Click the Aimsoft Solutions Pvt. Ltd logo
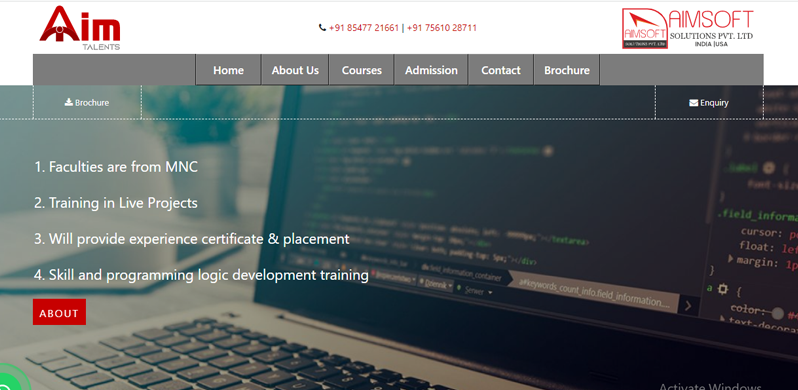The height and width of the screenshot is (390, 798). pyautogui.click(x=688, y=29)
